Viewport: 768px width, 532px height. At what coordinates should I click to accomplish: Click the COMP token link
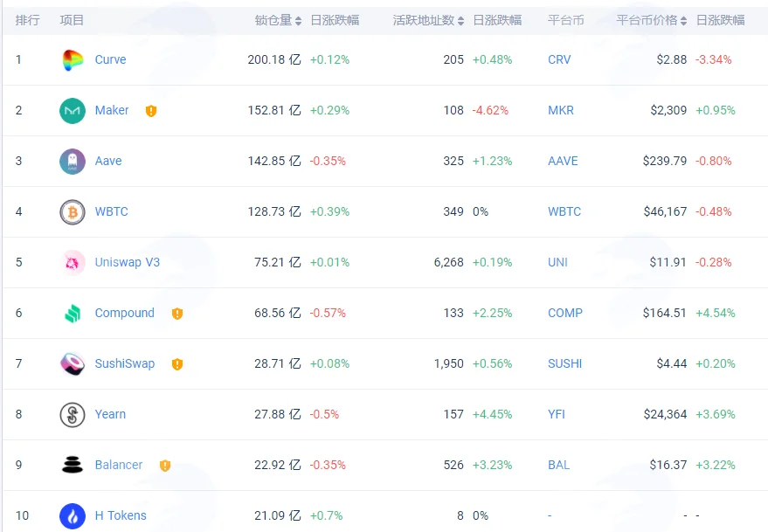pos(565,313)
